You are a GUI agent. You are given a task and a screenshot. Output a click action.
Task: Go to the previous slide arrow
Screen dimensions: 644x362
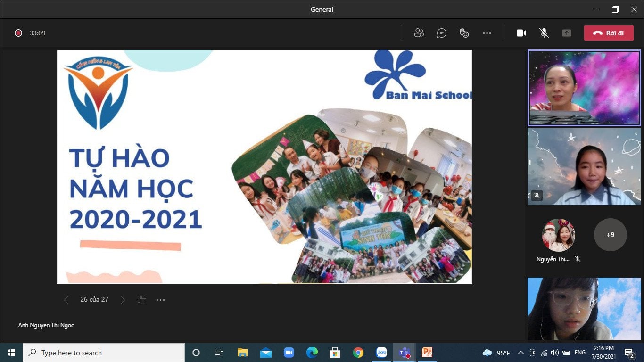66,300
